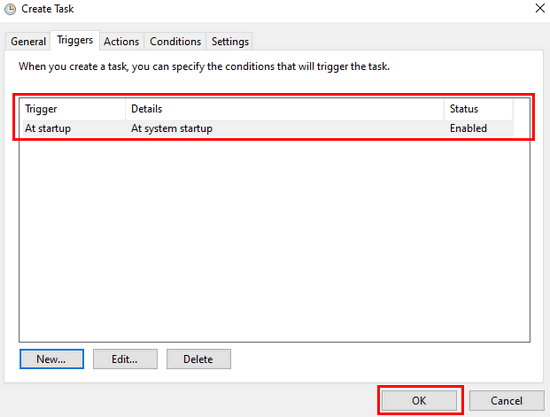Close the Create Task window
The width and height of the screenshot is (550, 417).
(x=540, y=8)
